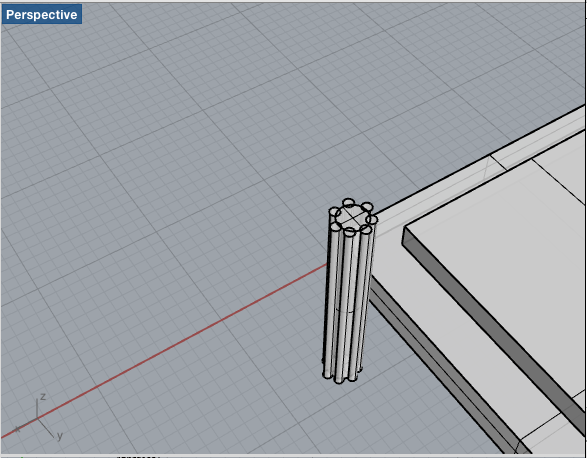Select the fluted column's vertical shaft
The image size is (587, 458).
(x=348, y=300)
